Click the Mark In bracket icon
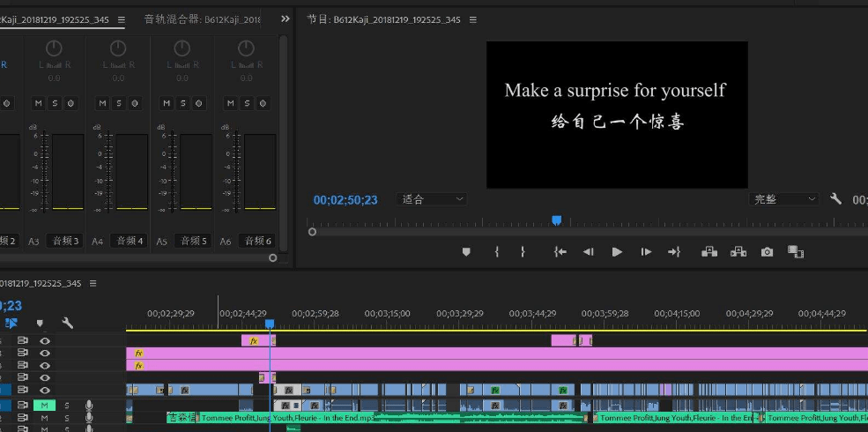This screenshot has height=432, width=868. point(496,252)
